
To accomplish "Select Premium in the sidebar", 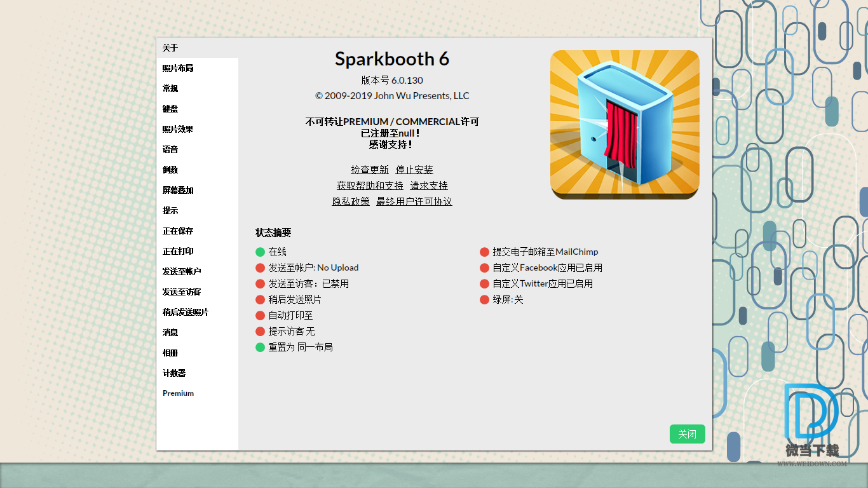I will 197,393.
